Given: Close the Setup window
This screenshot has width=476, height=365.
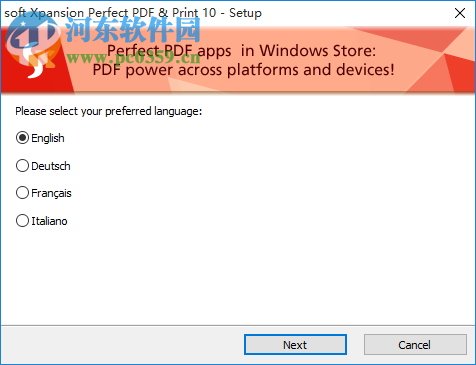Looking at the screenshot, I should 460,13.
